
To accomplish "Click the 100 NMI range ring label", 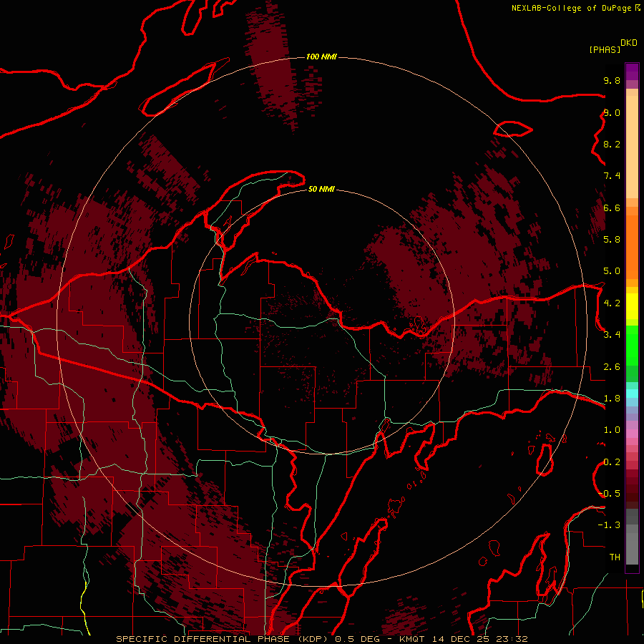I will point(321,57).
